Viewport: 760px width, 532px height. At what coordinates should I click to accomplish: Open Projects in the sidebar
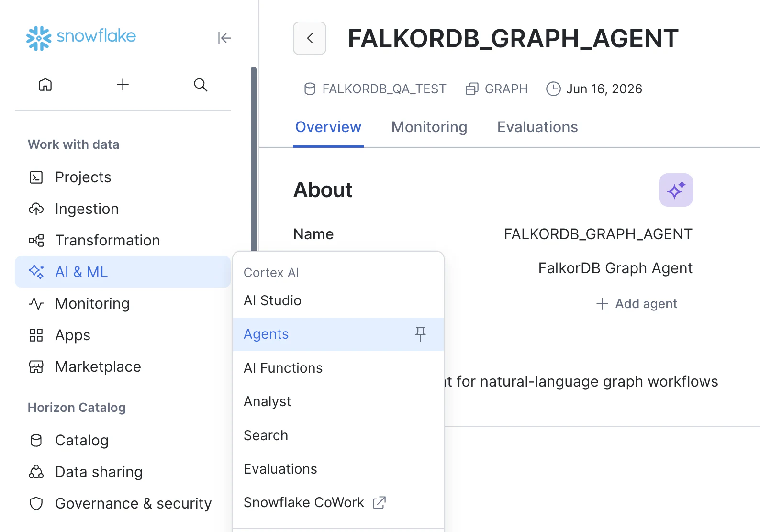click(x=123, y=177)
